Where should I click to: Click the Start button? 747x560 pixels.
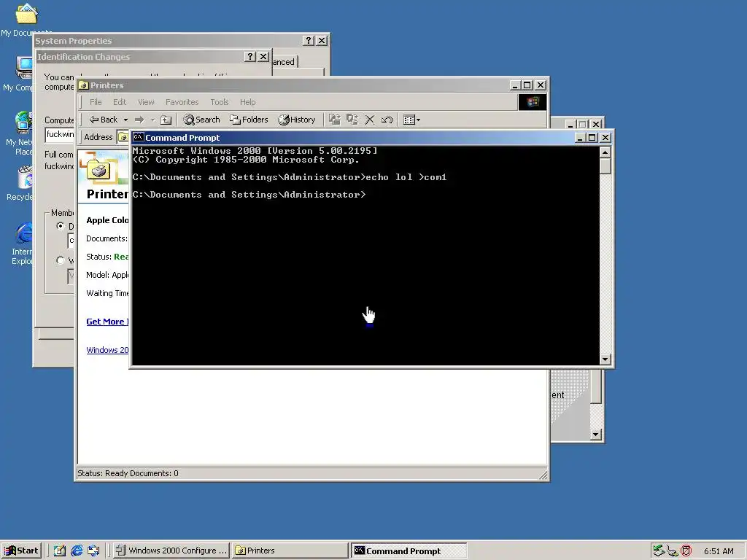(21, 551)
